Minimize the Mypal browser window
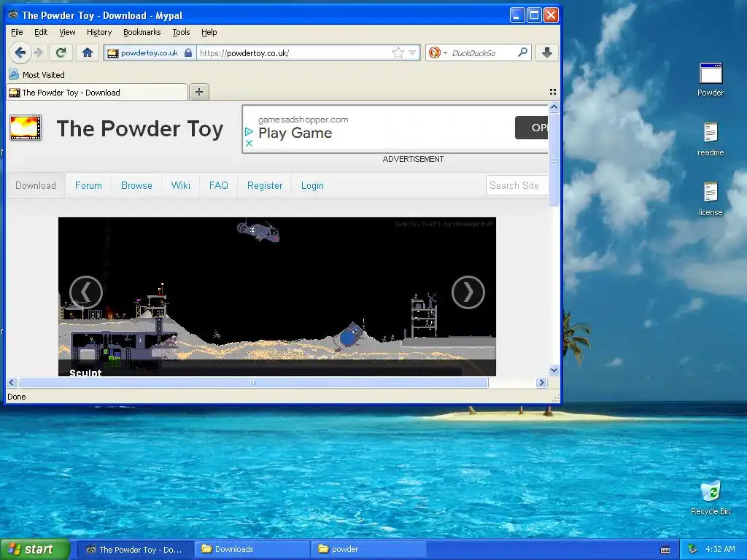 click(517, 15)
